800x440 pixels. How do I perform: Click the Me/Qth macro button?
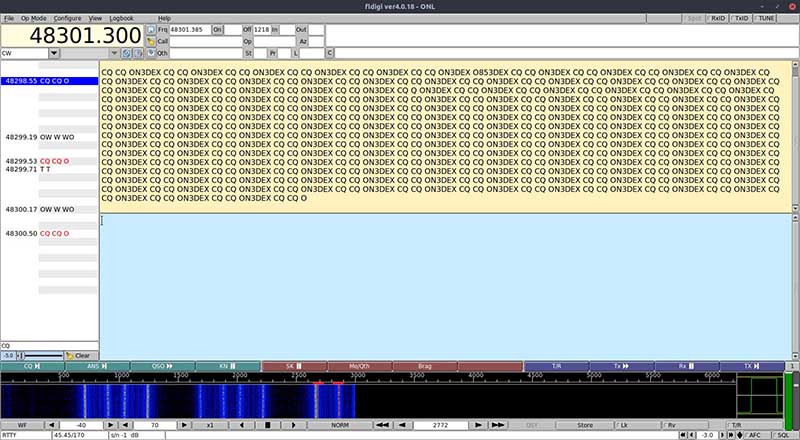coord(359,366)
